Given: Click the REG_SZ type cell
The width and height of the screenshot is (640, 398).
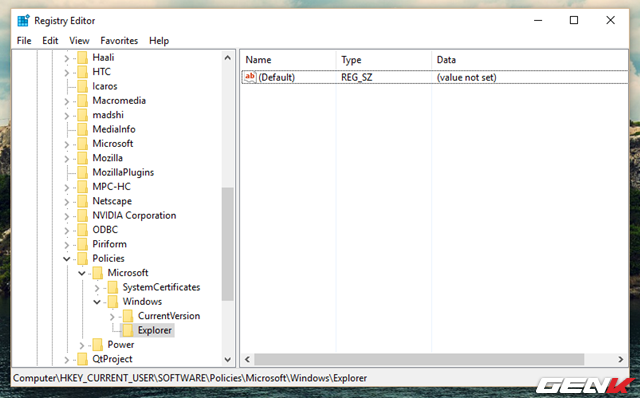Looking at the screenshot, I should pyautogui.click(x=357, y=77).
